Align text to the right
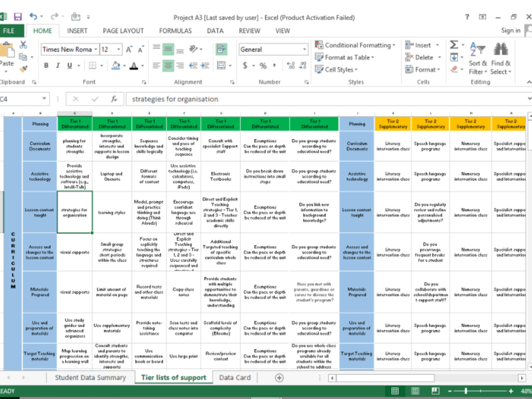532x399 pixels. (180, 65)
